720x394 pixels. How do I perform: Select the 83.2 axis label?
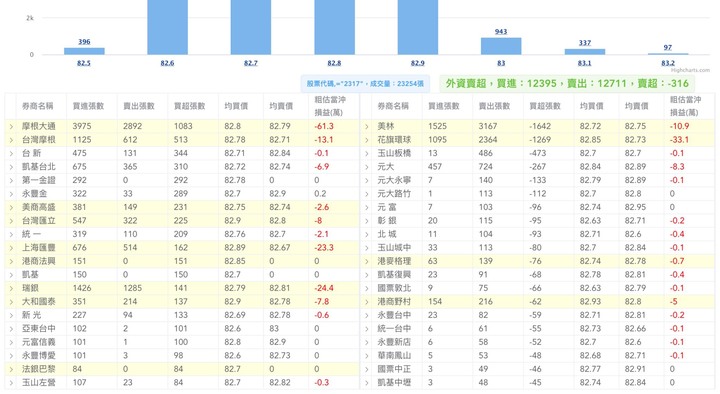pyautogui.click(x=668, y=63)
